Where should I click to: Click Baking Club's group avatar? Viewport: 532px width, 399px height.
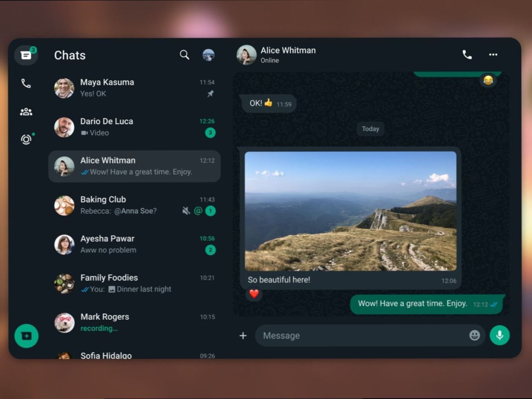pyautogui.click(x=64, y=205)
